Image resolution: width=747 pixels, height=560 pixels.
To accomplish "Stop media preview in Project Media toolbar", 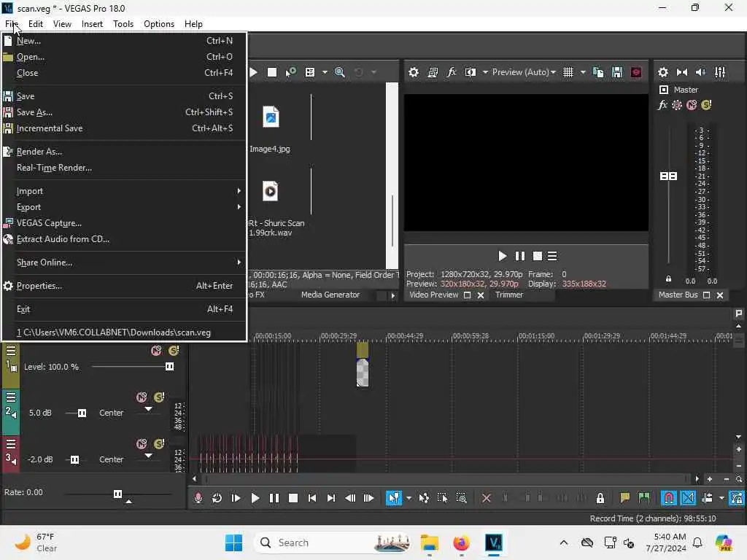I will 272,72.
